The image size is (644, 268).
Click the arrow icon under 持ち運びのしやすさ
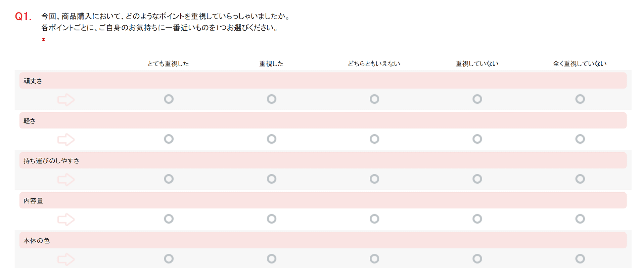pos(66,180)
